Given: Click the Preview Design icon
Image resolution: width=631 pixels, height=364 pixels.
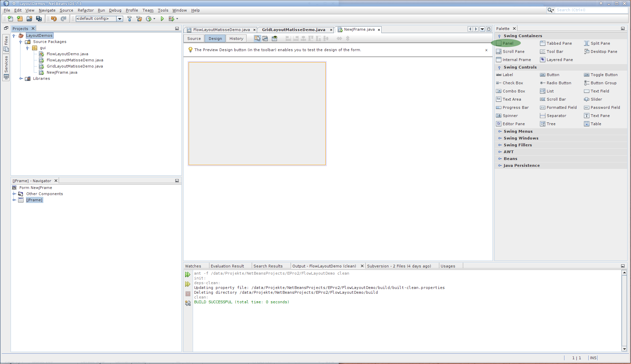Looking at the screenshot, I should point(275,39).
